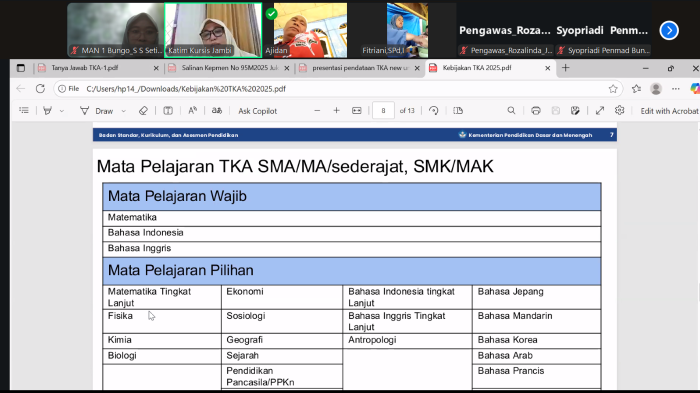Open PDF viewer settings gear

pos(619,110)
